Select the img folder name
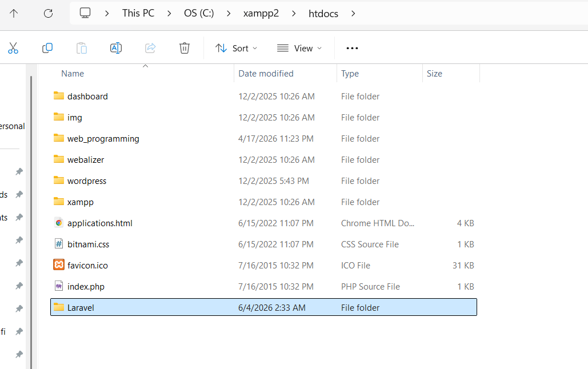This screenshot has height=369, width=588. pos(75,117)
